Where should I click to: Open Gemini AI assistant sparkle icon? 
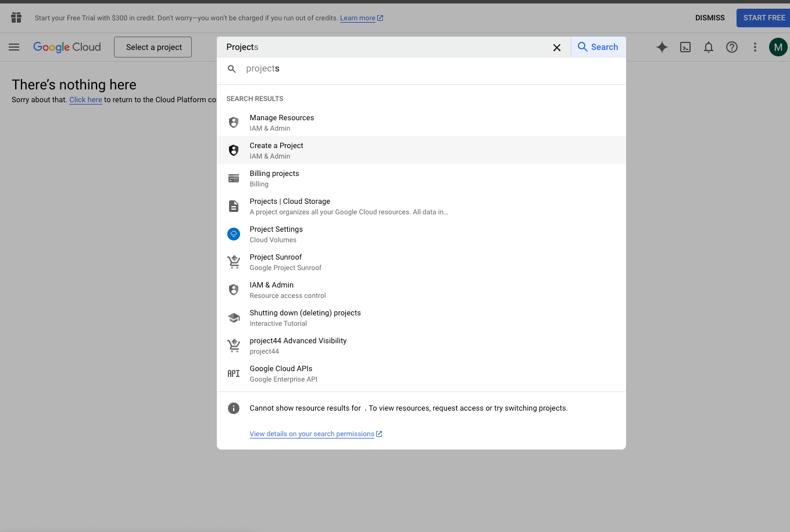pos(662,47)
